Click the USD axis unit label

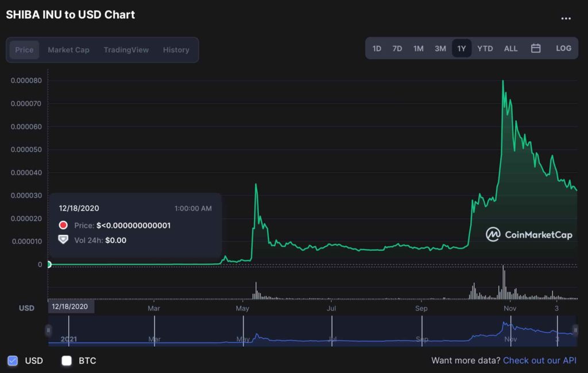pos(26,308)
